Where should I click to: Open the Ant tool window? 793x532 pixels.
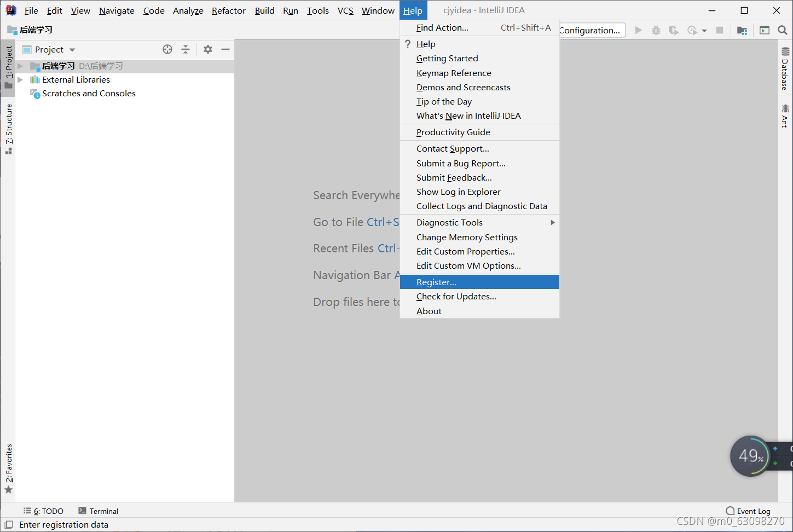click(785, 115)
